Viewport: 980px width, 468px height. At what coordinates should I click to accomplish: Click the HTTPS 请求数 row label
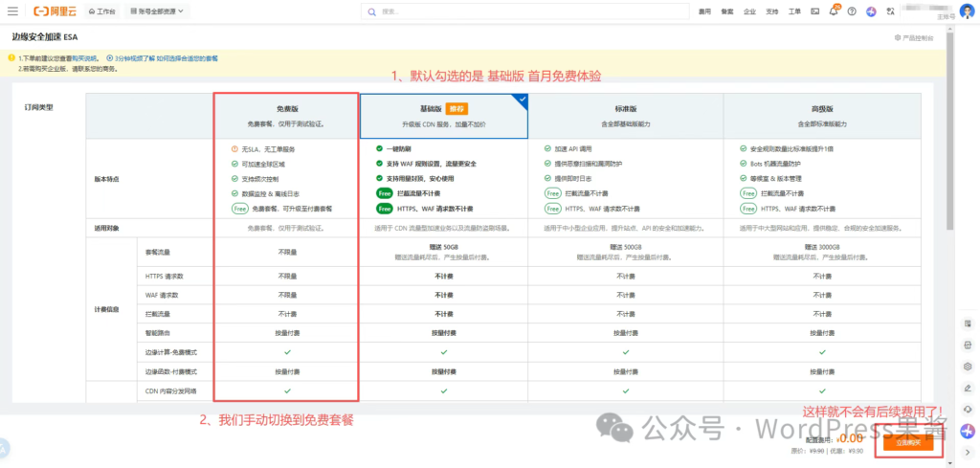click(164, 276)
